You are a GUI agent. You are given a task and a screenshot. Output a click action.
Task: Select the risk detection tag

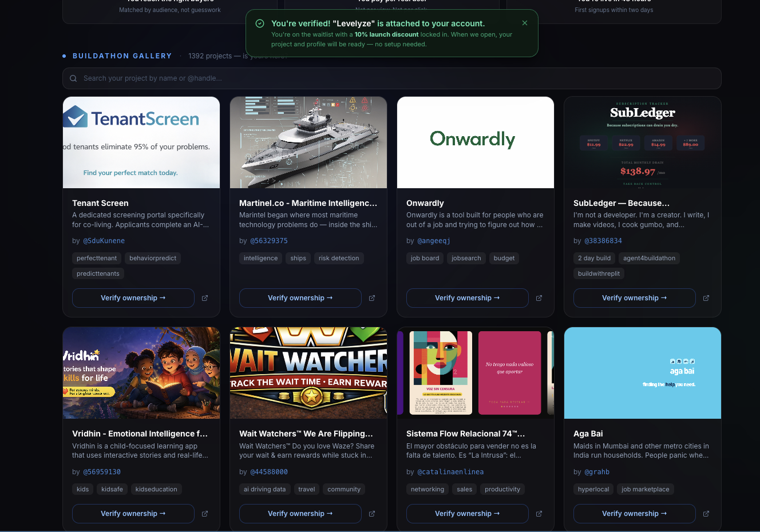click(339, 258)
